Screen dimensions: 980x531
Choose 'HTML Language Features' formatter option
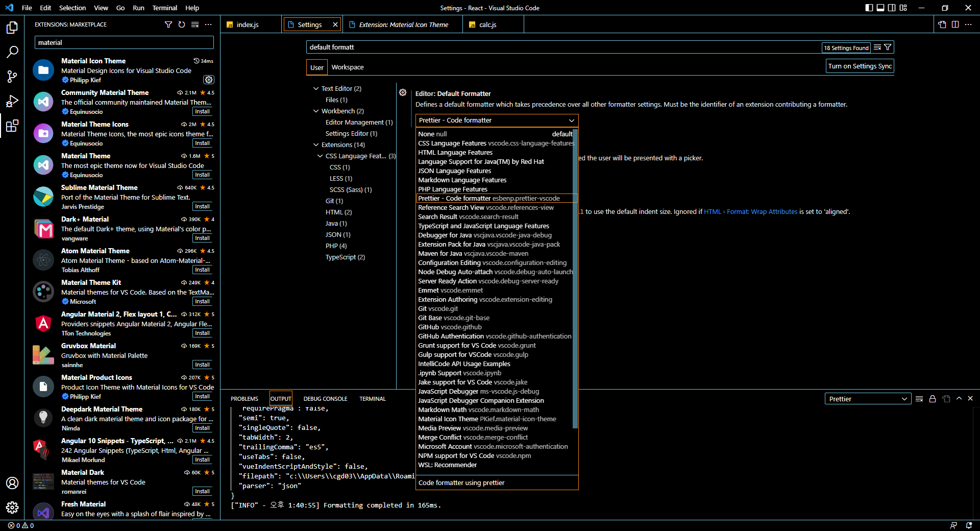click(495, 153)
